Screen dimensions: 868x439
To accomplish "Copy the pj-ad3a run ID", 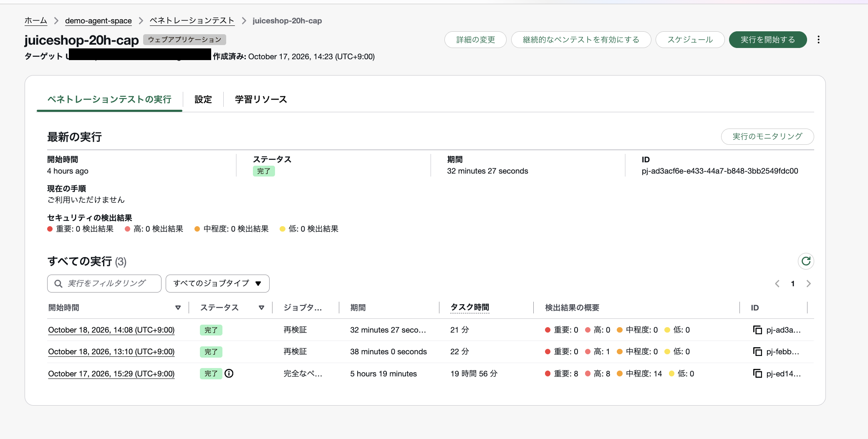I will click(757, 330).
